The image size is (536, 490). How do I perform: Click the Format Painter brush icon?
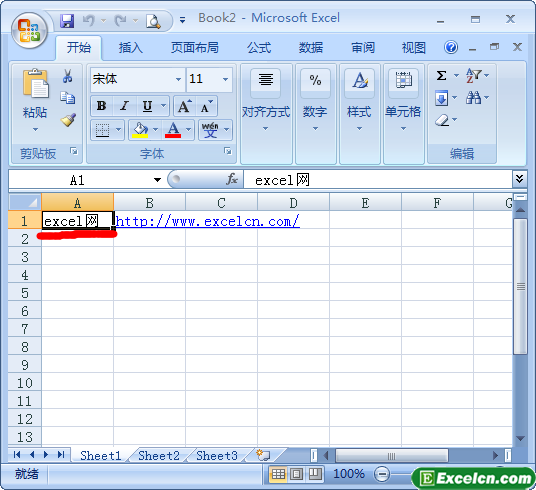click(68, 120)
